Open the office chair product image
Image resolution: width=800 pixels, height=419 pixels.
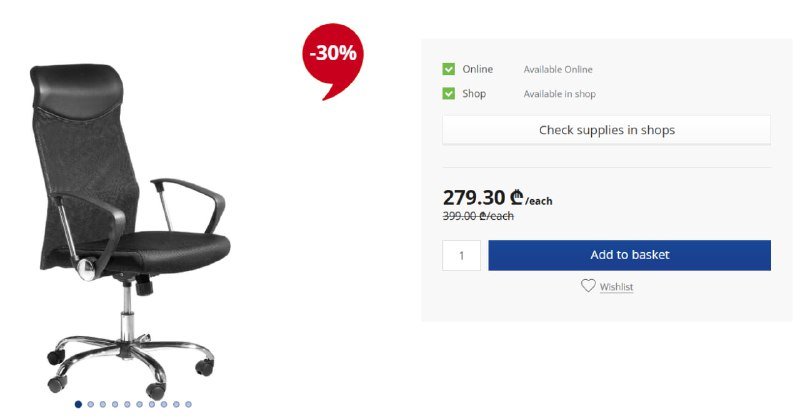[x=130, y=231]
